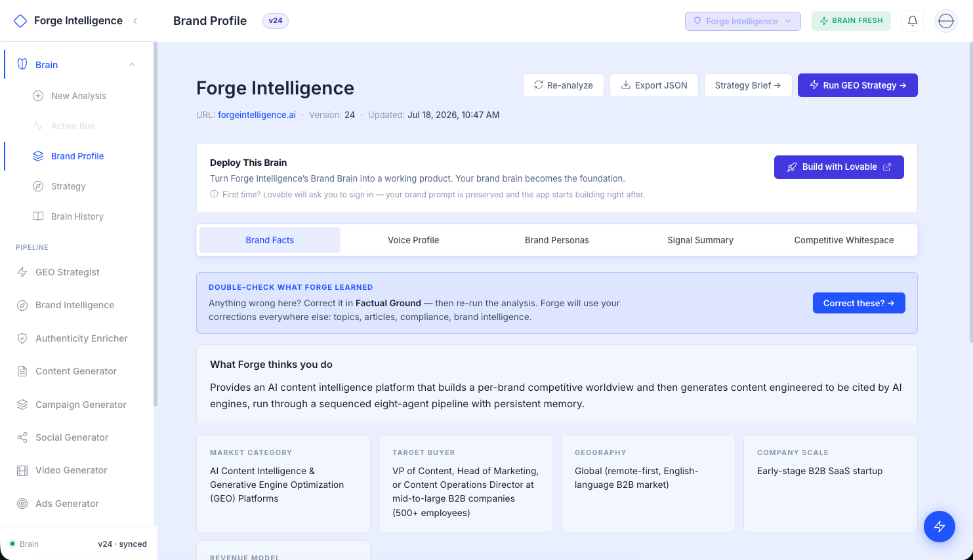Click the sidebar scrollbar
This screenshot has height=560, width=973.
155,224
